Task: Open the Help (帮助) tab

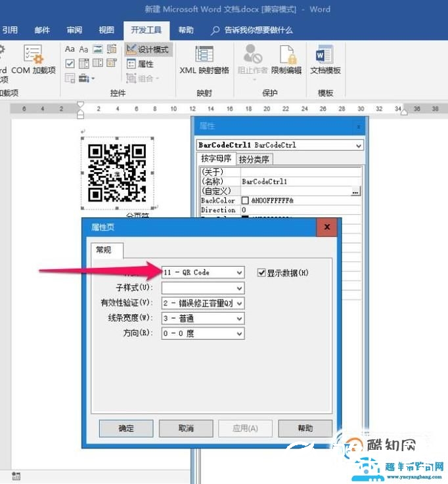Action: (186, 30)
